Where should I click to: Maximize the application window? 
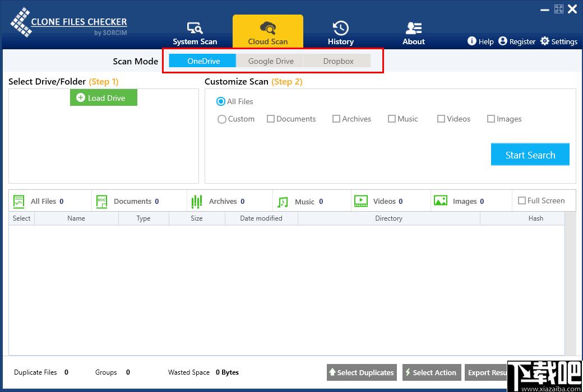[x=558, y=10]
